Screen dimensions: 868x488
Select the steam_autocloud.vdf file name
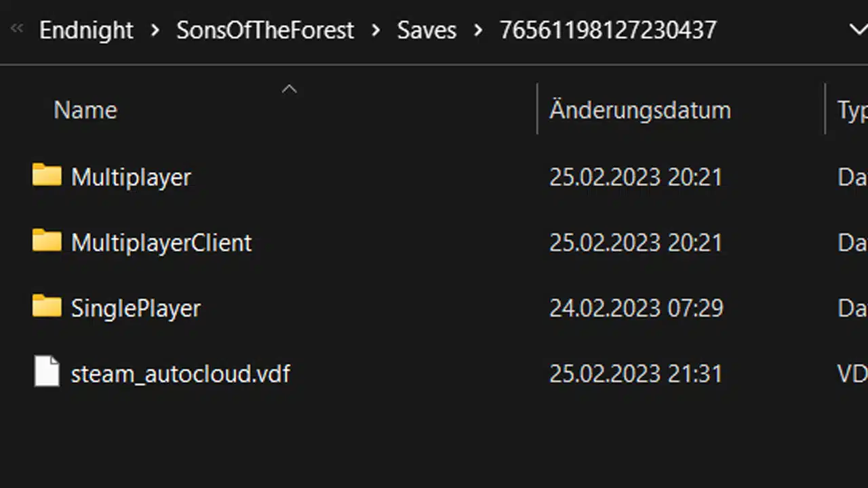pyautogui.click(x=180, y=374)
